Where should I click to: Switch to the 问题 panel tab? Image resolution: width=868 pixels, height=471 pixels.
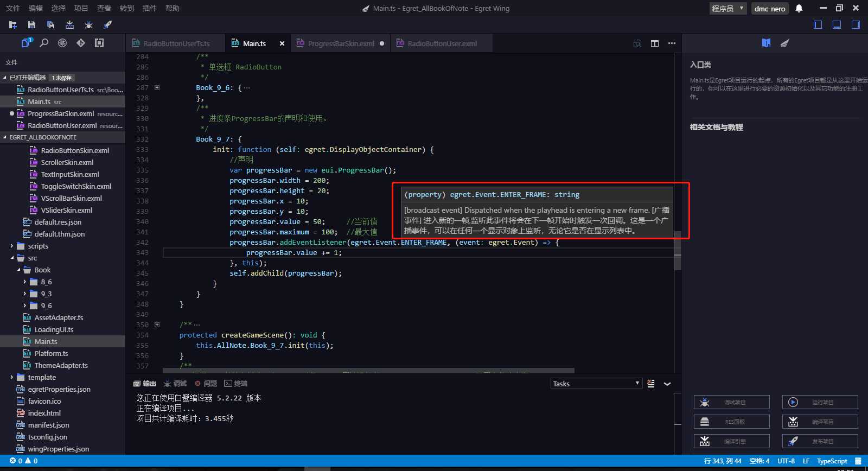click(x=206, y=384)
